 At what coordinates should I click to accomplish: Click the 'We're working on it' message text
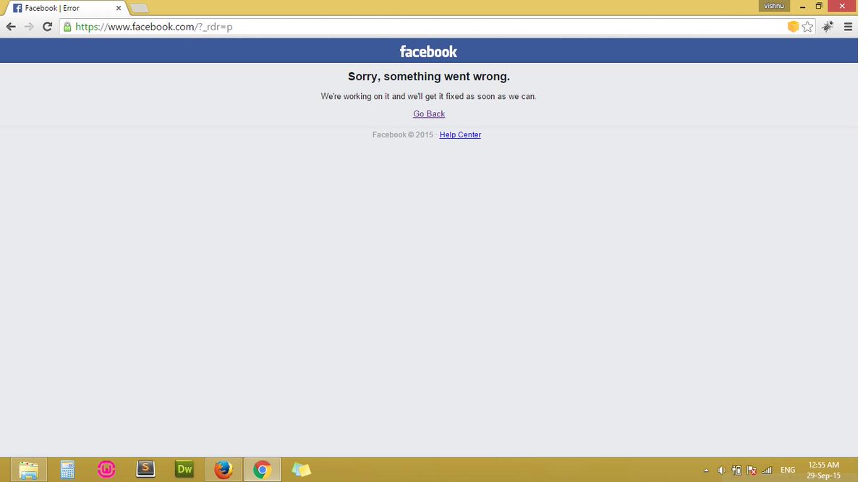pos(429,96)
